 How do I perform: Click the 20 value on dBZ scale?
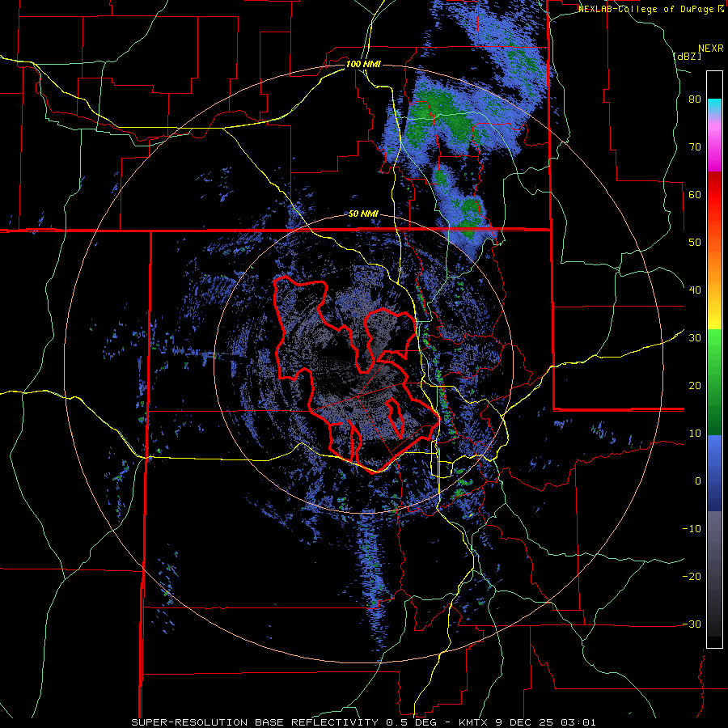click(695, 386)
